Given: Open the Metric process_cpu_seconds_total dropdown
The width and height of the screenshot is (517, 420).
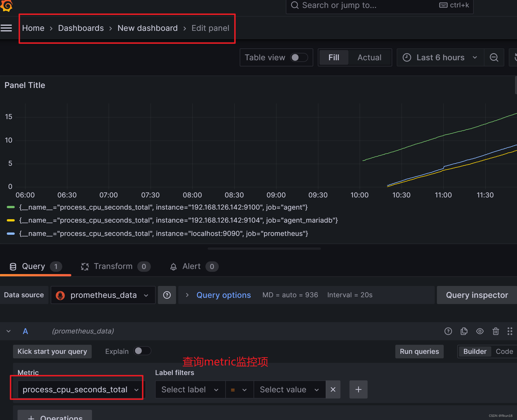Looking at the screenshot, I should coord(81,389).
